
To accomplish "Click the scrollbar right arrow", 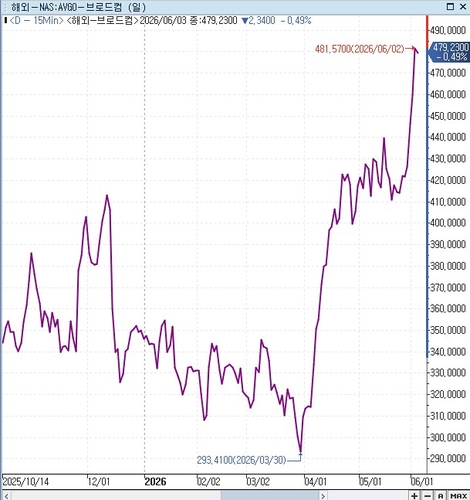I will tap(322, 496).
